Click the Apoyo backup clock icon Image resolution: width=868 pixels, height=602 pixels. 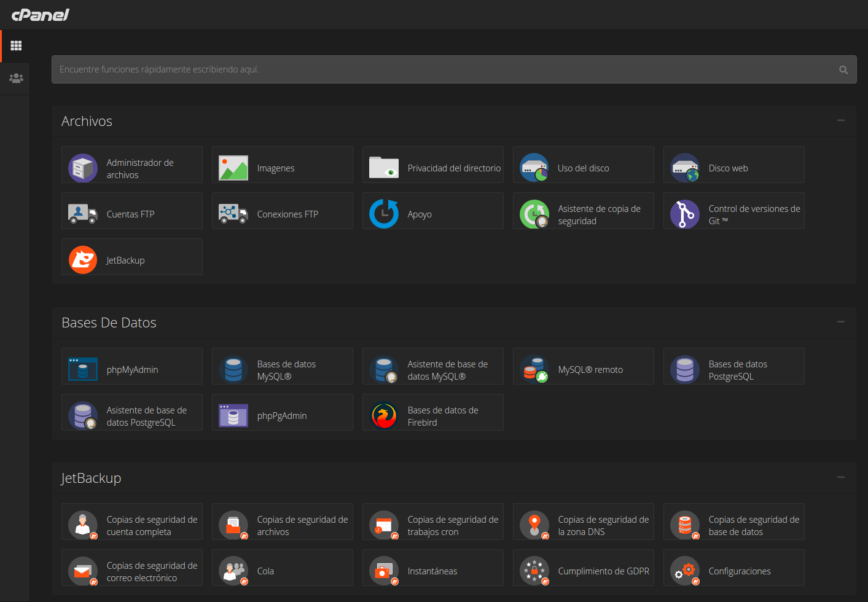[x=384, y=214]
